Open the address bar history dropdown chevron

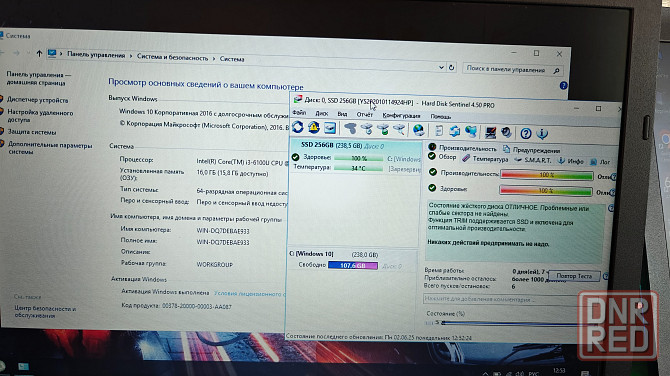click(441, 67)
